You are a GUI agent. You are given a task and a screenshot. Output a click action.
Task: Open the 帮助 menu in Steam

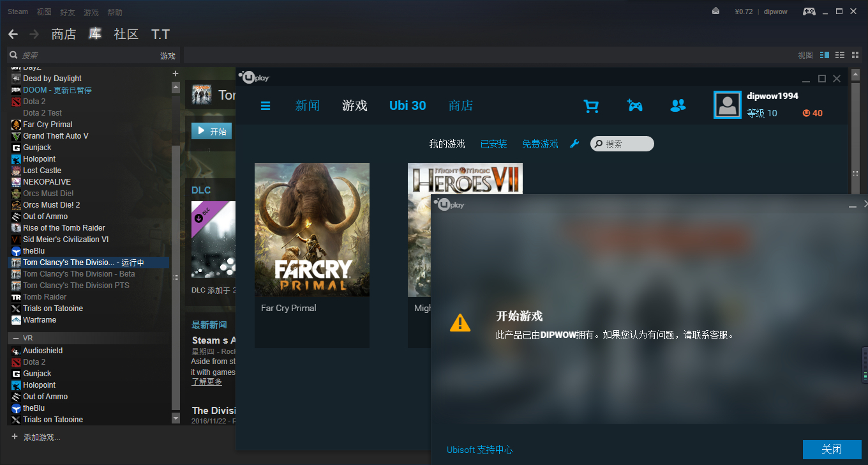[x=115, y=11]
